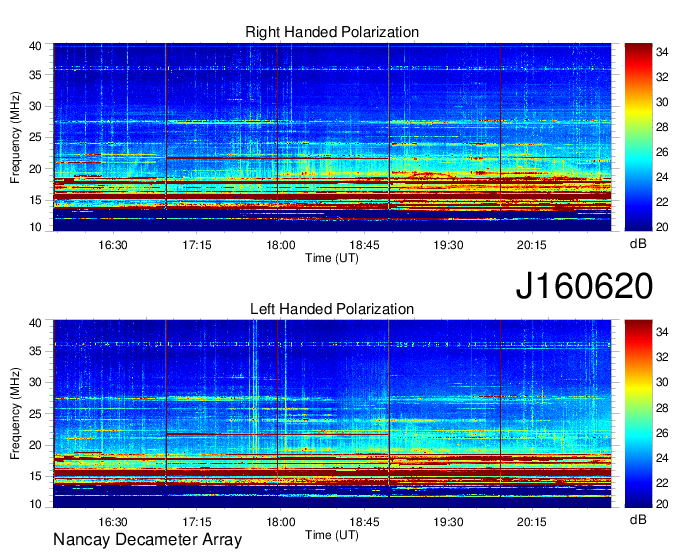680x552 pixels.
Task: Click the 28 dB label on the Right Handed color bar
Action: click(662, 127)
